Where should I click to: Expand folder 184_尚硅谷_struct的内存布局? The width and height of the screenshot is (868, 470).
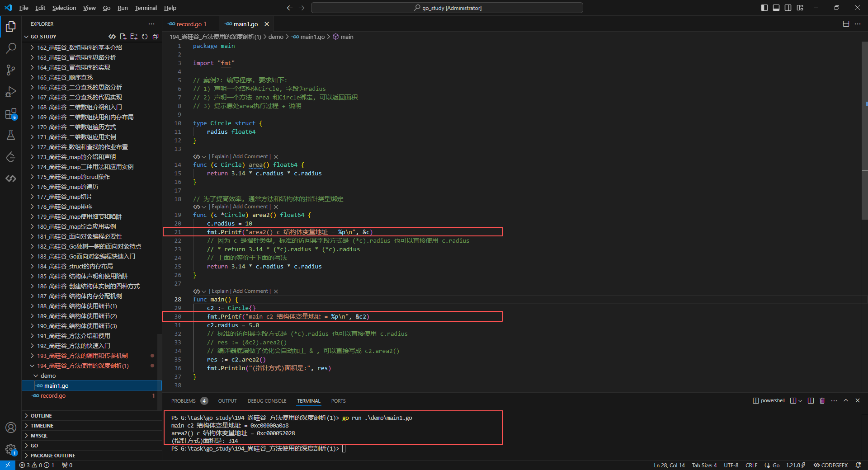92,267
